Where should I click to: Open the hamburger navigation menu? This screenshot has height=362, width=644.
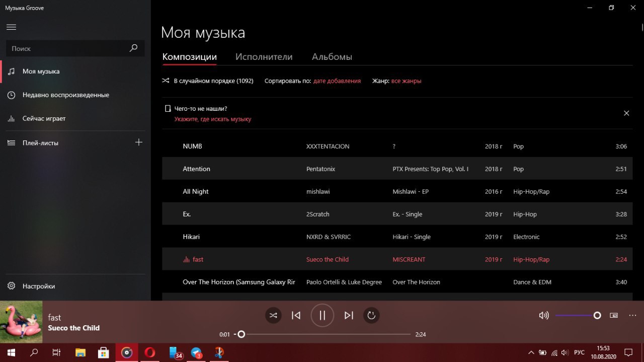coord(12,27)
